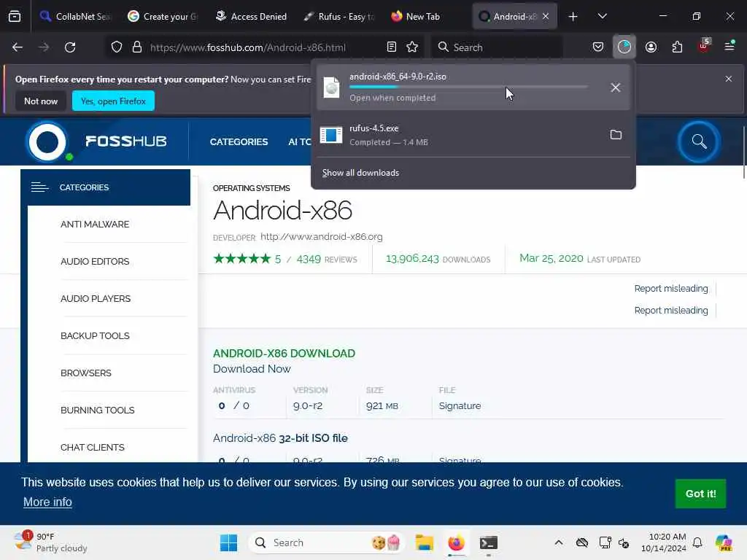Open Firefox View icon in tab strip

tap(15, 16)
